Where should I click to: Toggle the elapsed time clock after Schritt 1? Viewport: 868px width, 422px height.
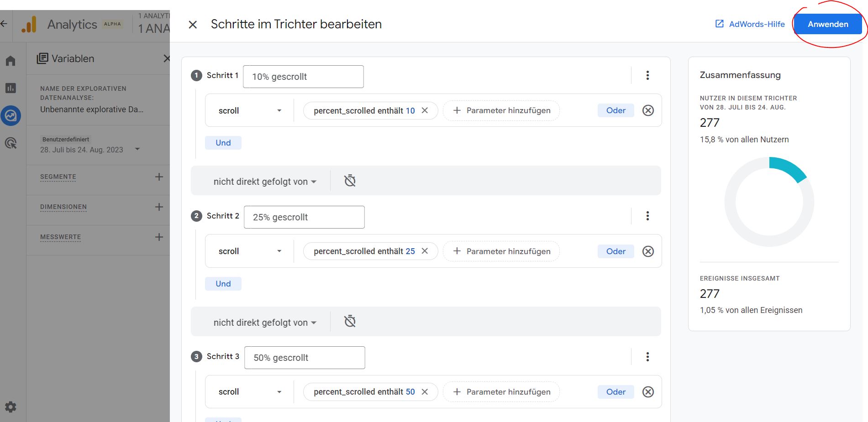(x=350, y=181)
